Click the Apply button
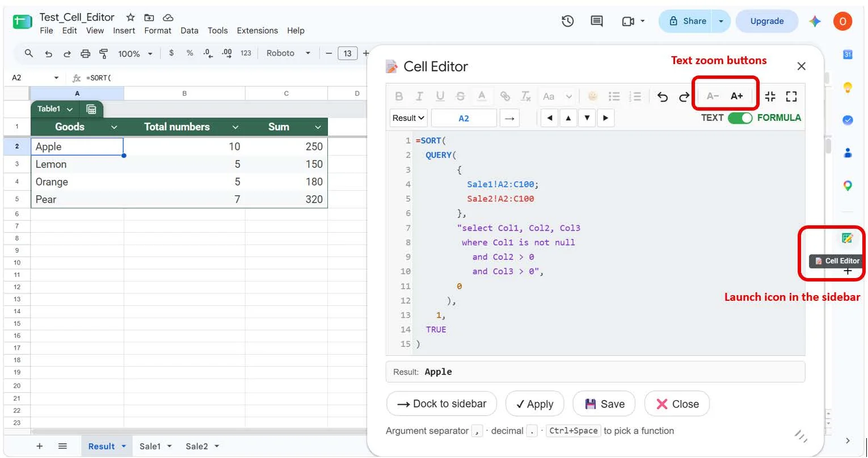Viewport: 868px width, 458px height. click(534, 404)
